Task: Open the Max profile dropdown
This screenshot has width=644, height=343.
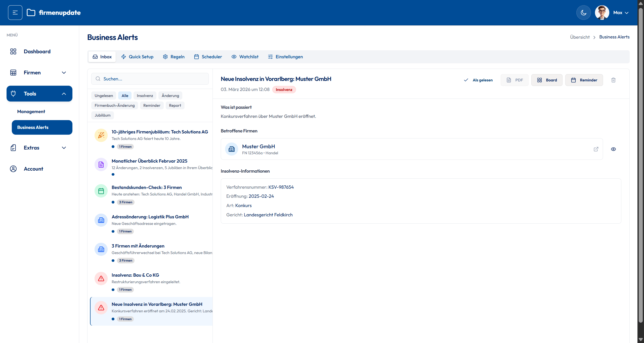Action: click(620, 12)
